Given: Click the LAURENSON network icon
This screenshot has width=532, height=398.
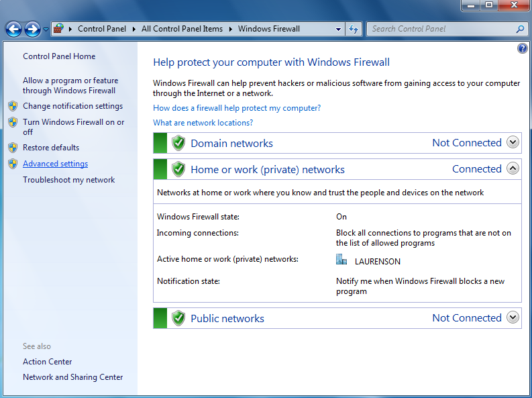Looking at the screenshot, I should (x=341, y=260).
